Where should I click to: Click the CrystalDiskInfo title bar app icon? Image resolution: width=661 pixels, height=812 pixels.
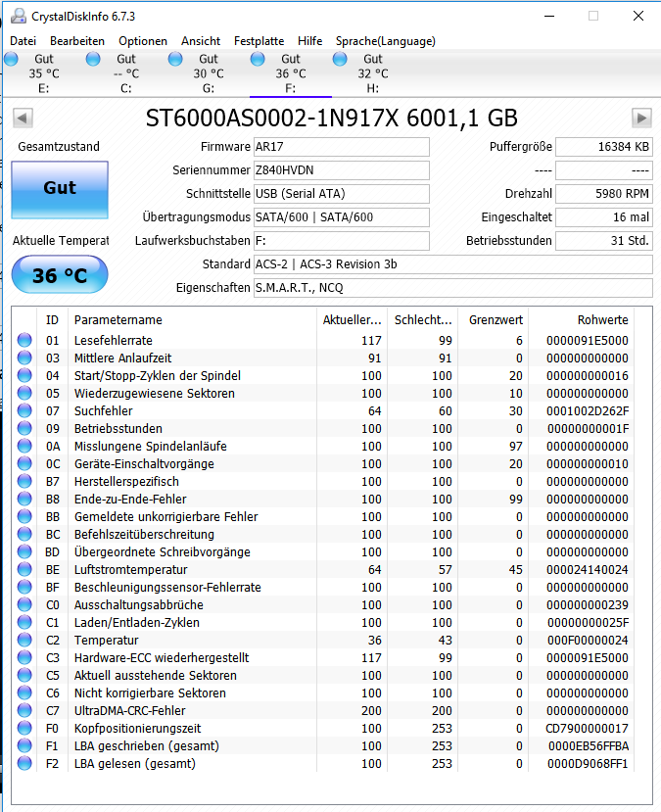pos(19,16)
